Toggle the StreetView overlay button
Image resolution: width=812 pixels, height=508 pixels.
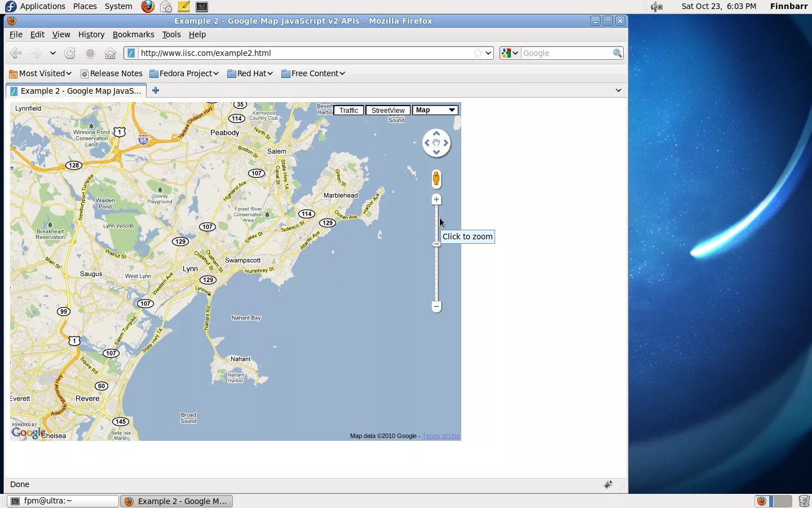pyautogui.click(x=388, y=111)
